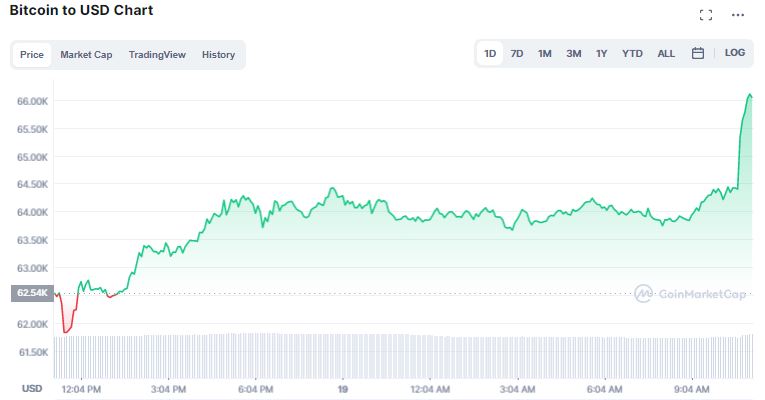Select the 7D time range
The image size is (765, 400).
(x=517, y=54)
